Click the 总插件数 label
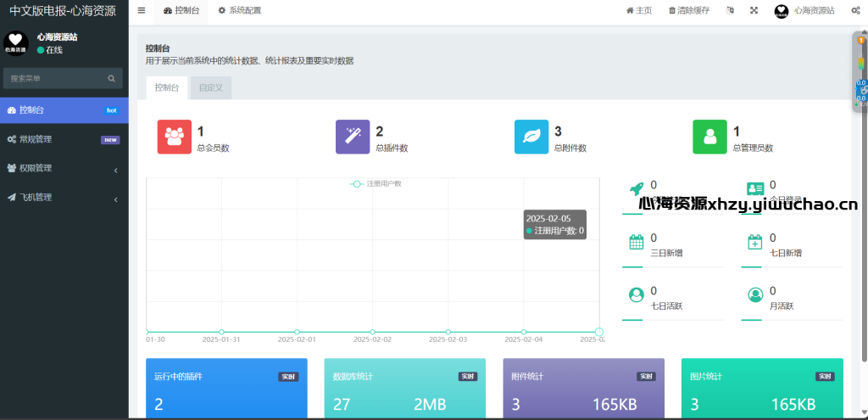 pos(392,148)
